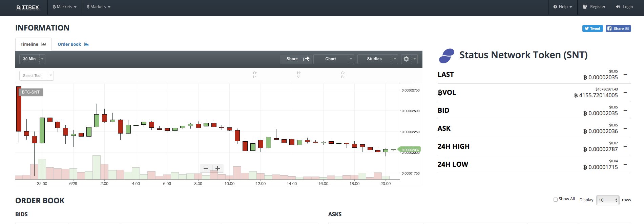Go to the Register page

coord(594,7)
